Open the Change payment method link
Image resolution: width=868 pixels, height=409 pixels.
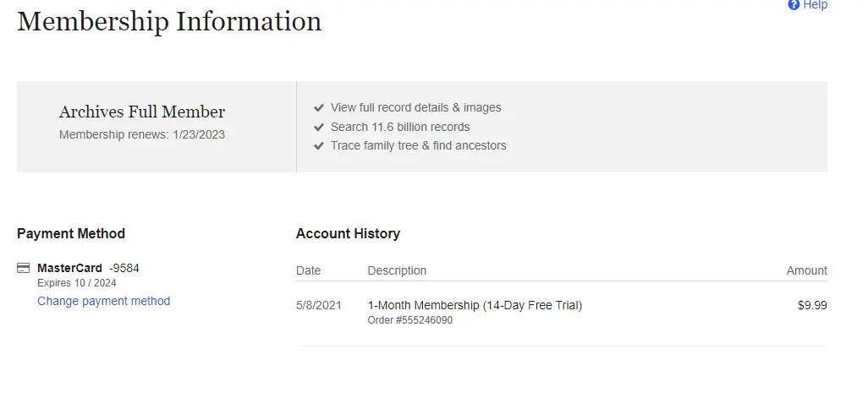(x=103, y=301)
